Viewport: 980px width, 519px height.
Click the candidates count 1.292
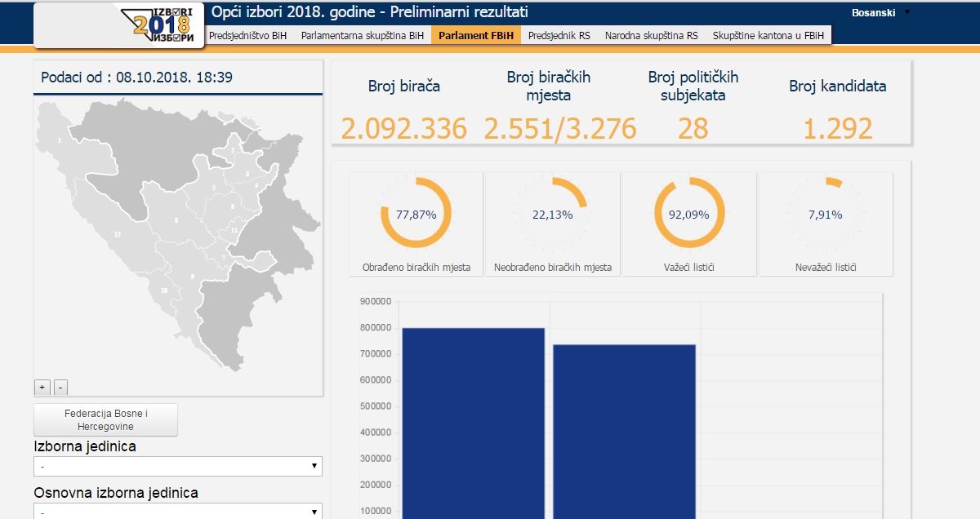838,128
